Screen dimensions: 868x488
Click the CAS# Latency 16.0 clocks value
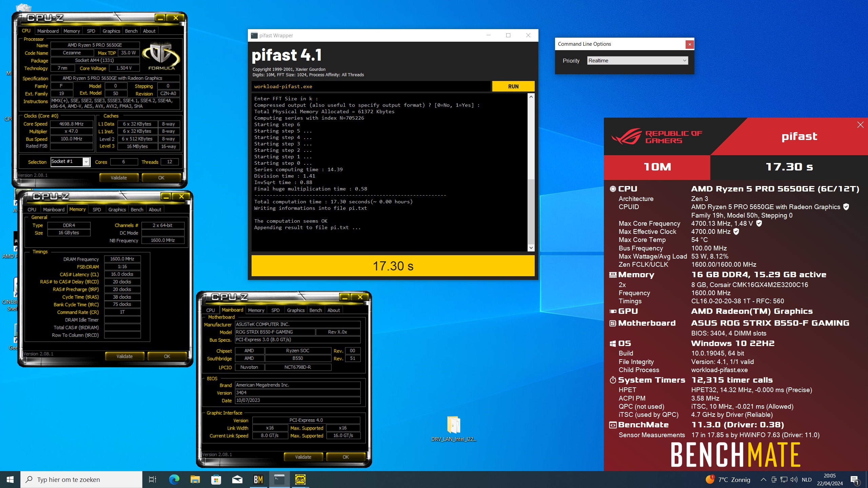click(x=122, y=274)
